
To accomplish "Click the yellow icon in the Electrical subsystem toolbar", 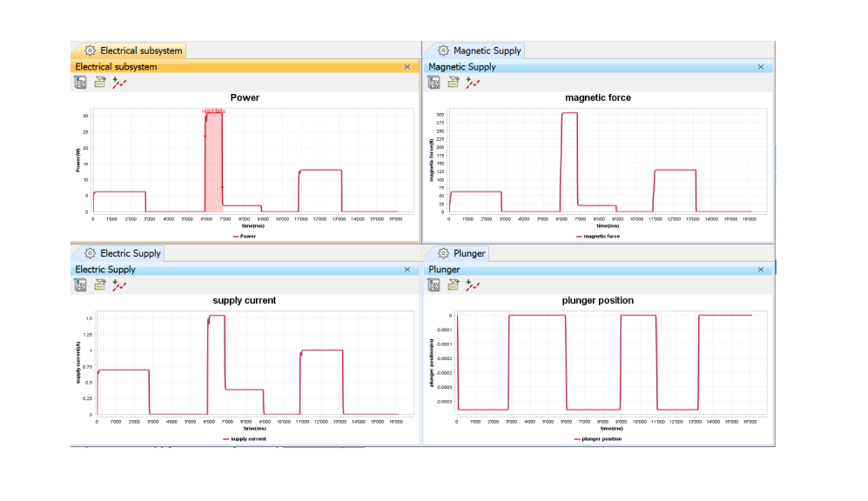I will (100, 82).
